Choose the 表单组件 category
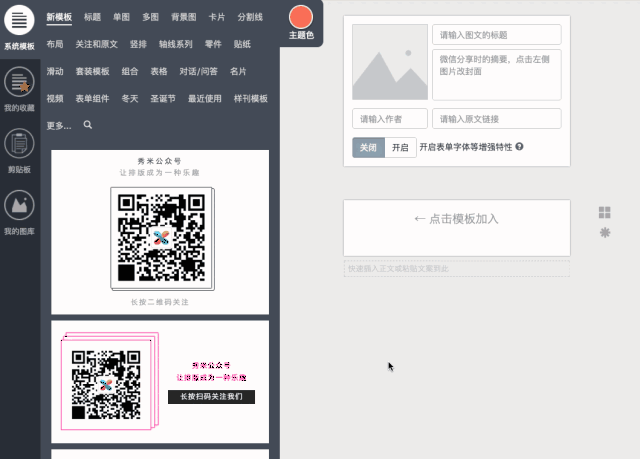 [x=92, y=98]
